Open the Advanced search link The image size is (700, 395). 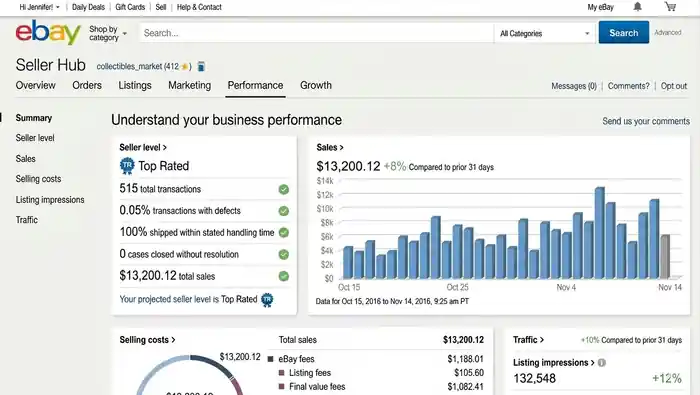(x=668, y=33)
